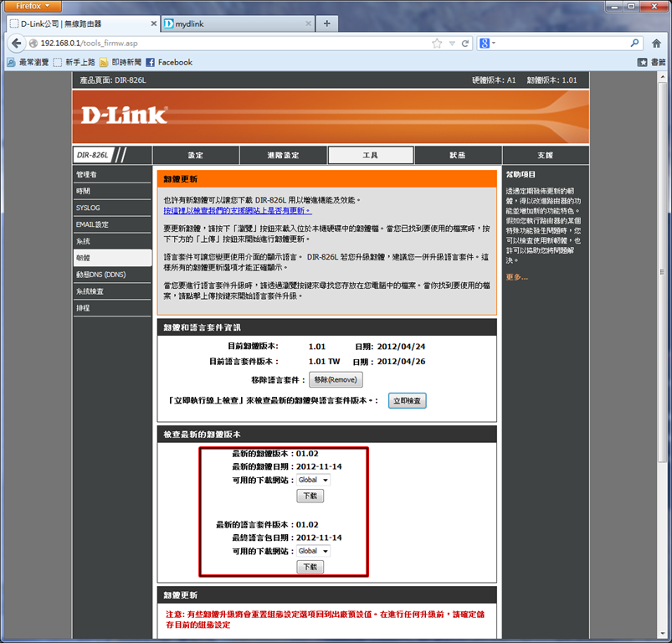The height and width of the screenshot is (643, 672).
Task: Open 動態DNS (DDNS) in the sidebar
Action: tap(112, 275)
